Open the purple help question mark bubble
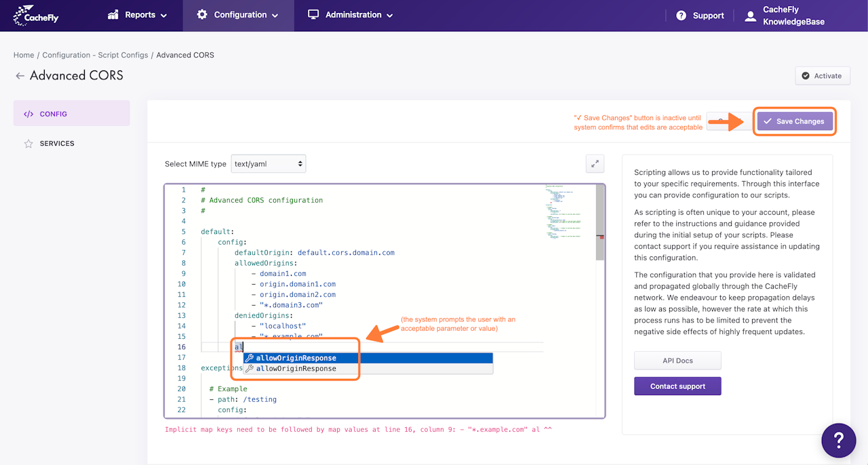Screen dimensions: 868x465 838,440
